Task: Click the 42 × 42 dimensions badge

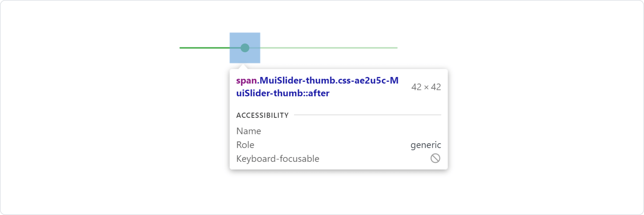Action: tap(426, 87)
